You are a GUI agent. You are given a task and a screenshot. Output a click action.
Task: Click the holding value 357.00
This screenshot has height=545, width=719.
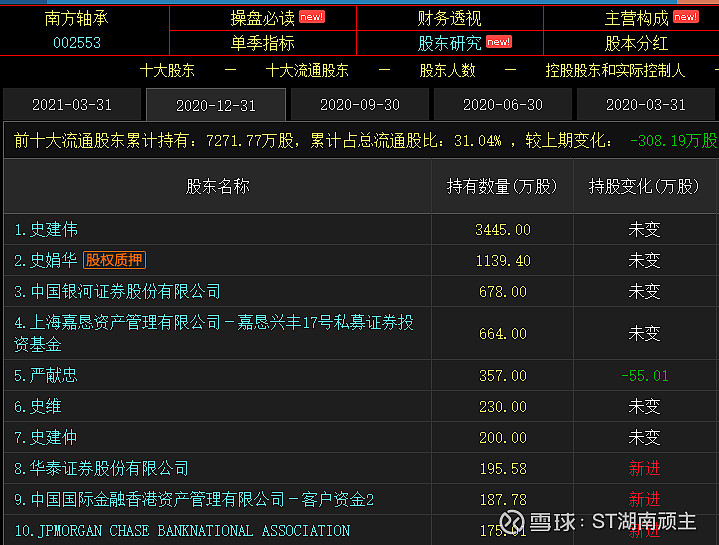click(503, 376)
